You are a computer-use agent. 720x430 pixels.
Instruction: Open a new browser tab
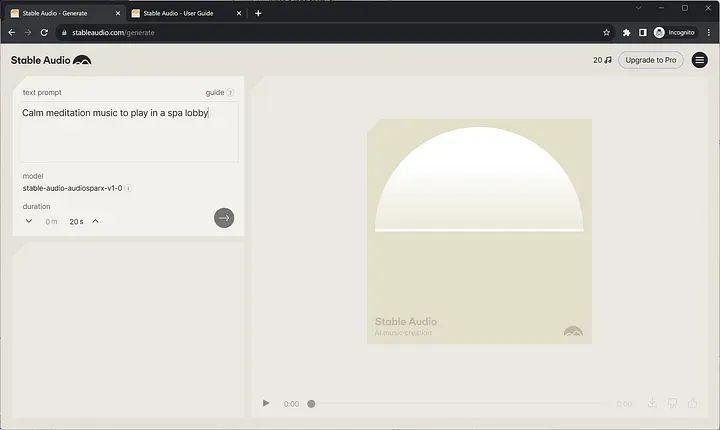pos(258,13)
